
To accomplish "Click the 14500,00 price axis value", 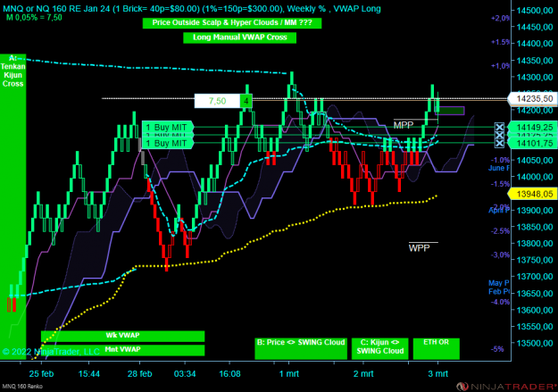I will [535, 11].
